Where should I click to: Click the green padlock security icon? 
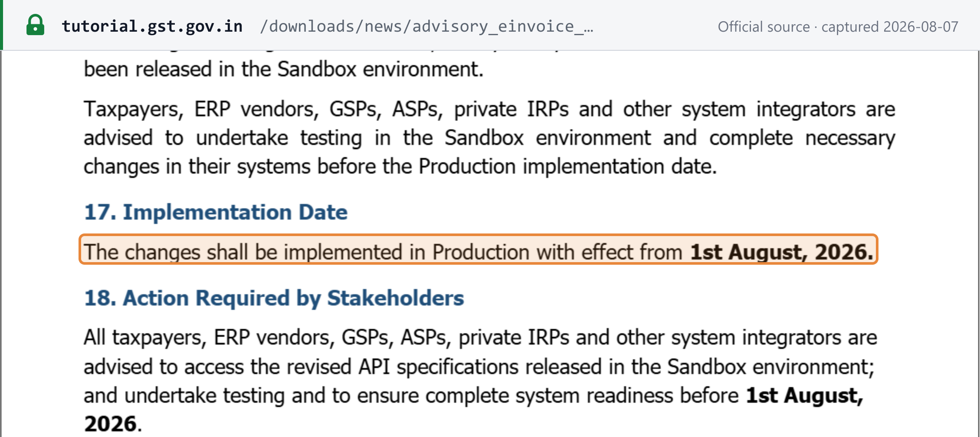pos(35,25)
